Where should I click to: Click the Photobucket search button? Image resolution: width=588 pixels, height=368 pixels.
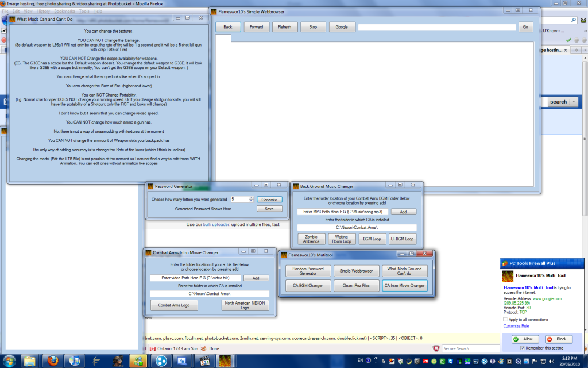point(558,102)
